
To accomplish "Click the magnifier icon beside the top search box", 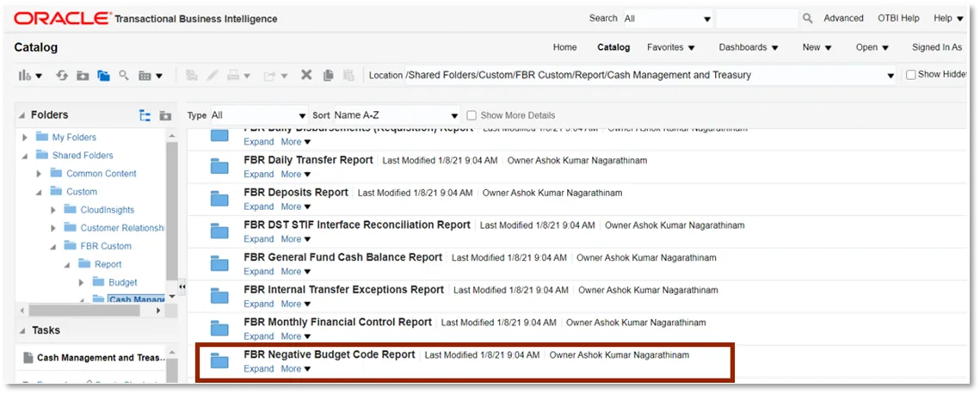I will tap(808, 18).
